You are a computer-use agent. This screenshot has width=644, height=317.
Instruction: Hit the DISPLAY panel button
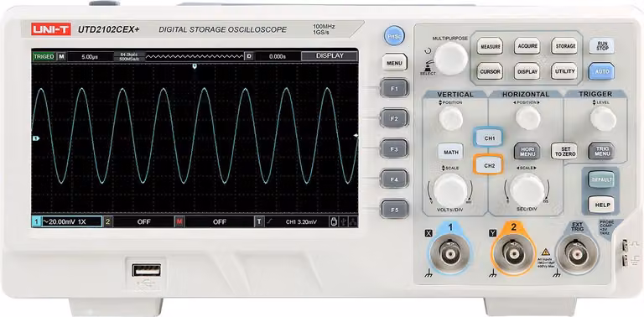click(527, 71)
